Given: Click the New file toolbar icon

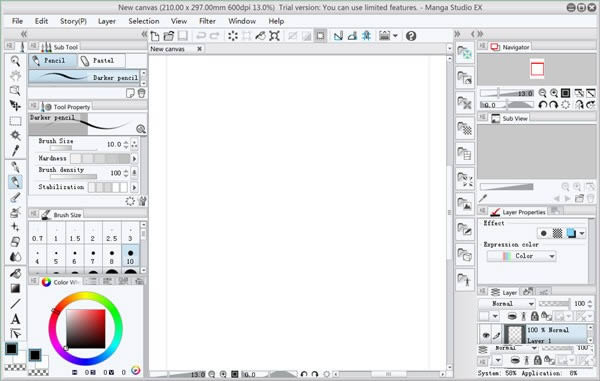Looking at the screenshot, I should coord(155,36).
